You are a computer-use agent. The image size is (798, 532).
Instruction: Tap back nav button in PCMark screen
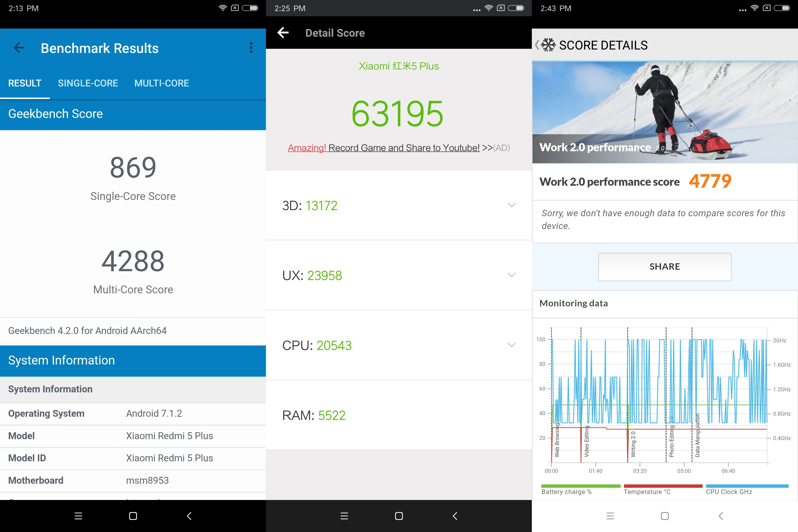point(721,516)
